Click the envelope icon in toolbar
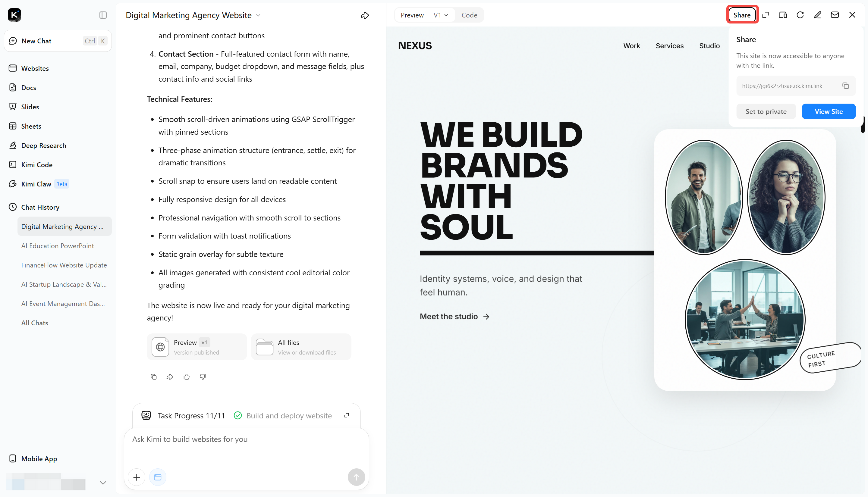The height and width of the screenshot is (497, 868). click(x=835, y=15)
